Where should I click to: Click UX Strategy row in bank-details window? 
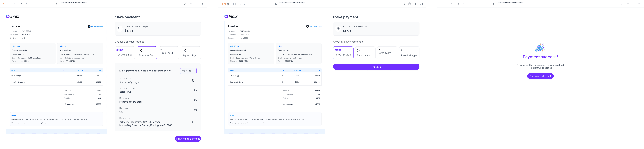click(56, 76)
